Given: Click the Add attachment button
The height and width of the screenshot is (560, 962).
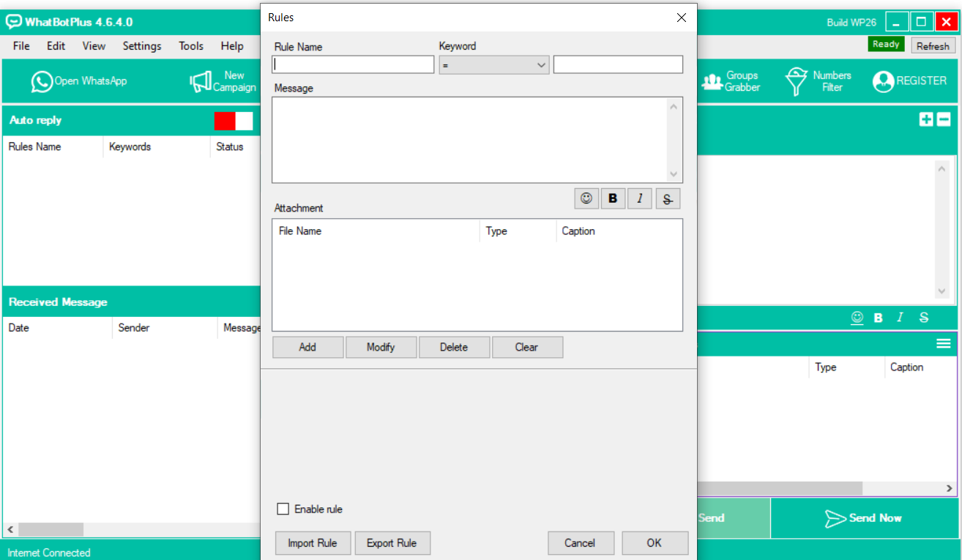Looking at the screenshot, I should click(x=307, y=347).
